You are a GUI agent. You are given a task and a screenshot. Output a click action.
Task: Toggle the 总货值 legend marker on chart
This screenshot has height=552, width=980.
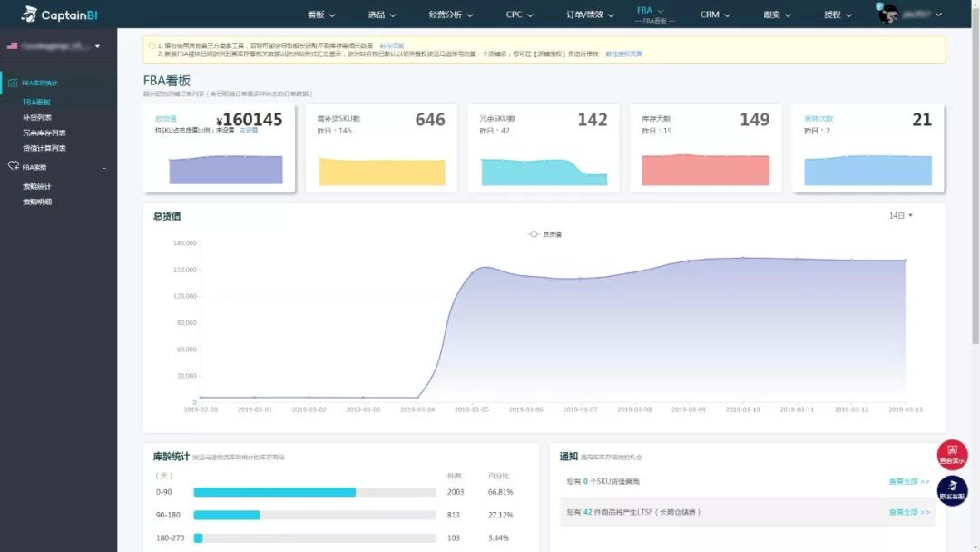(x=534, y=234)
